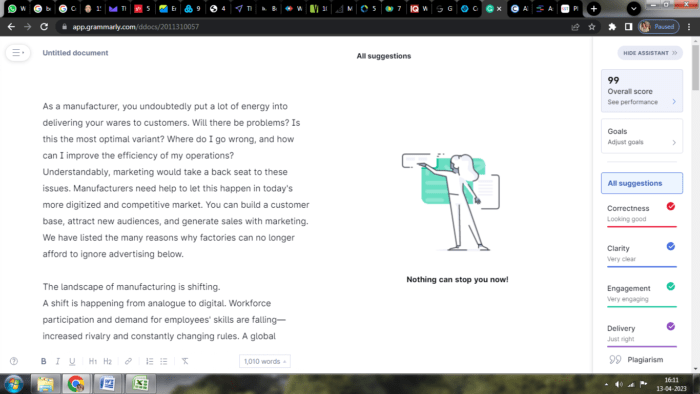Hide the Grammarly assistant panel

650,53
